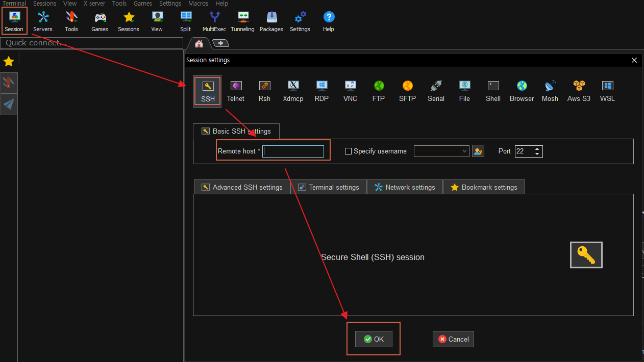Image resolution: width=644 pixels, height=362 pixels.
Task: Click the Split toolbar icon
Action: point(186,21)
